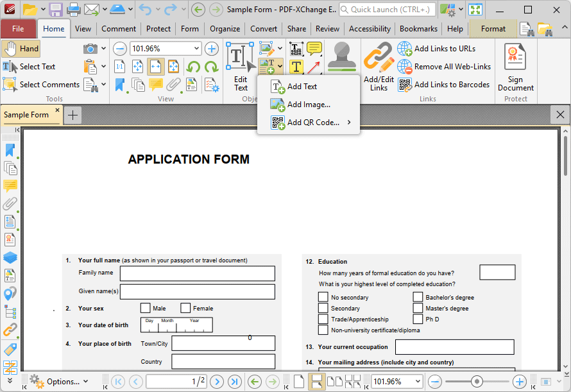Check the Non-university certificate/diploma checkbox
This screenshot has width=571, height=392.
pos(323,330)
